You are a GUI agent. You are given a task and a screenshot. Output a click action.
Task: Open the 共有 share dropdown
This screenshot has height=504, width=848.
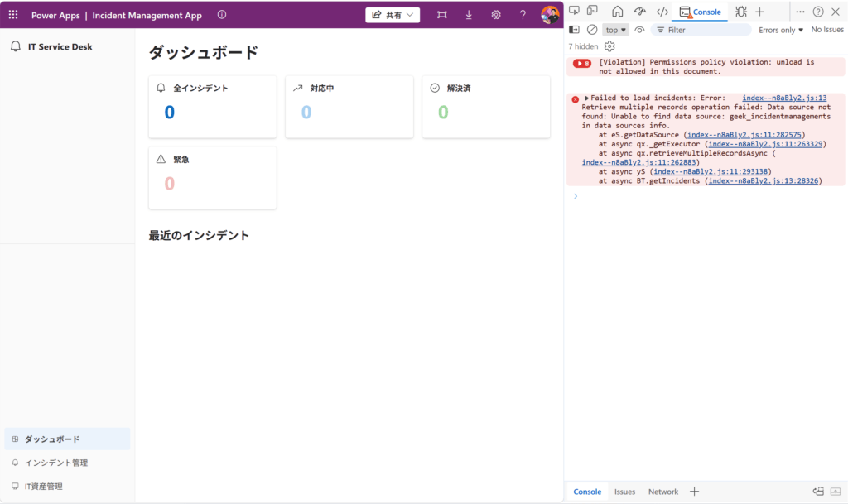click(x=393, y=15)
